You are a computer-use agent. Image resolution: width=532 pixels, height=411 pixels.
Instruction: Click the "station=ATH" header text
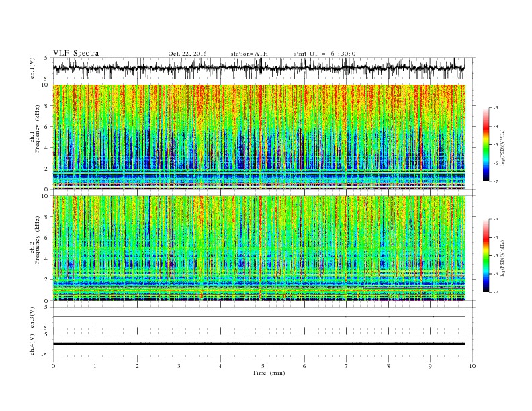(249, 54)
